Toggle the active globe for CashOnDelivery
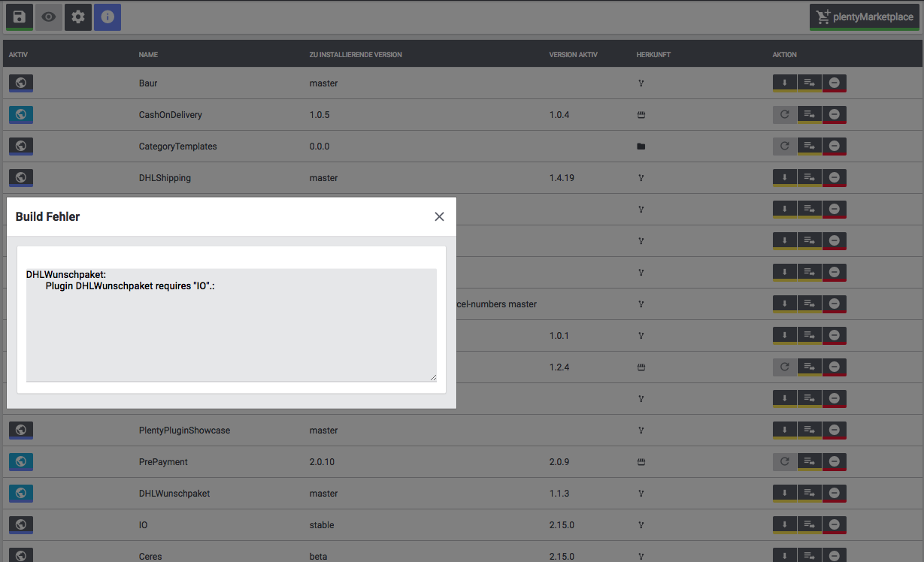The width and height of the screenshot is (924, 562). (x=21, y=115)
